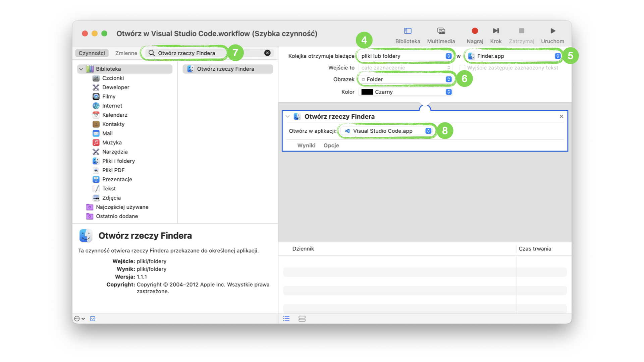The height and width of the screenshot is (362, 644).
Task: Expand the Folder image dropdown
Action: point(448,79)
